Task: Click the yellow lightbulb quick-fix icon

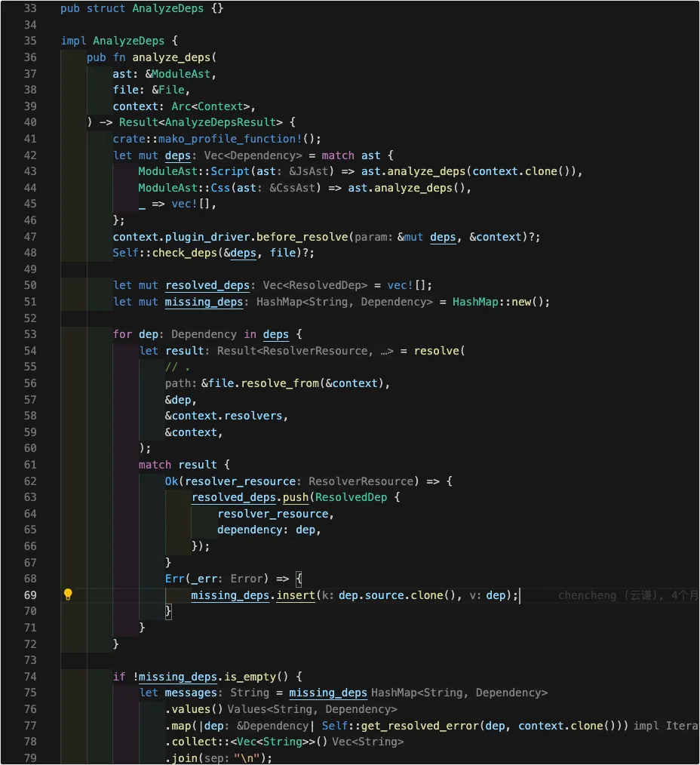Action: [x=68, y=594]
